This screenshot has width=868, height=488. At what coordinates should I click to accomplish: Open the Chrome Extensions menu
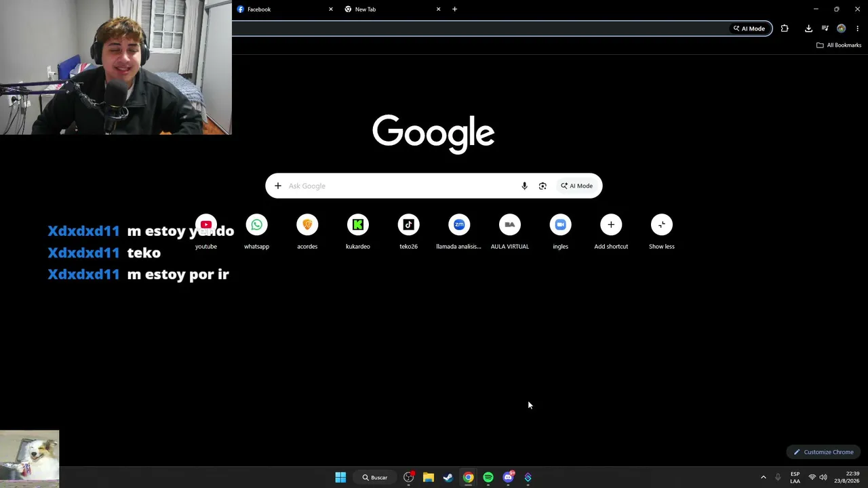click(785, 28)
